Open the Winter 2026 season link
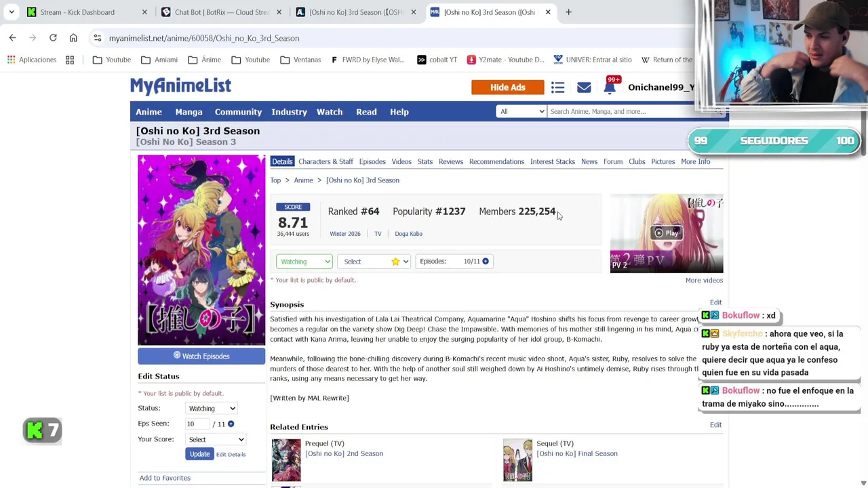 (x=345, y=234)
